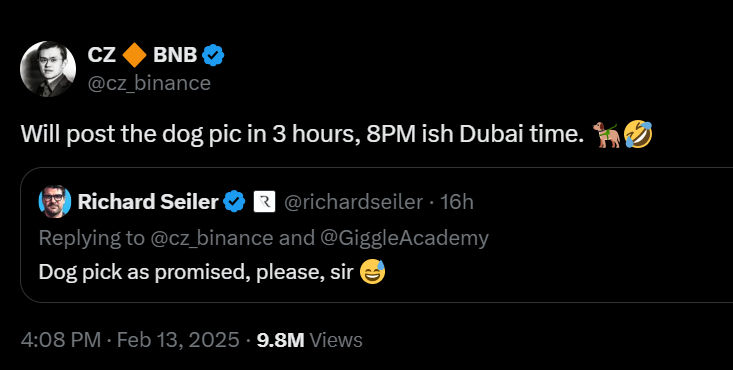
Task: Open the @richardseiler handle
Action: tap(353, 202)
